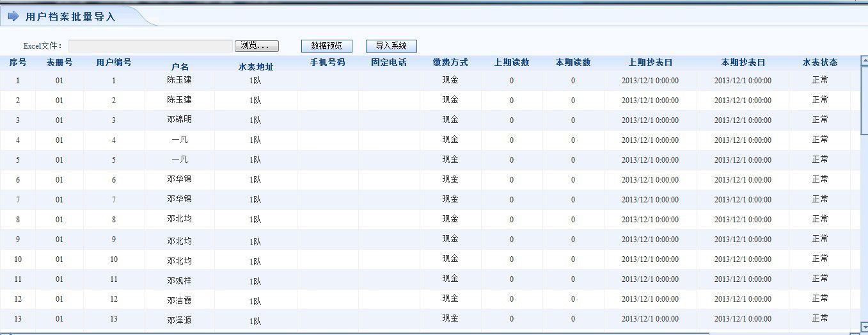Viewport: 868px width, 335px height.
Task: Click the 户名 column header
Action: (180, 66)
